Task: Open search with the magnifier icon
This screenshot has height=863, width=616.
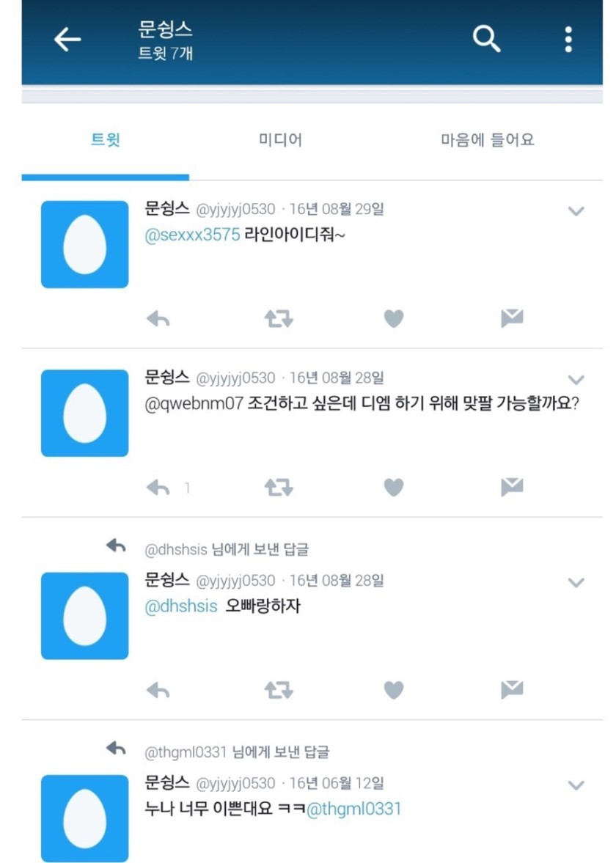Action: click(486, 39)
